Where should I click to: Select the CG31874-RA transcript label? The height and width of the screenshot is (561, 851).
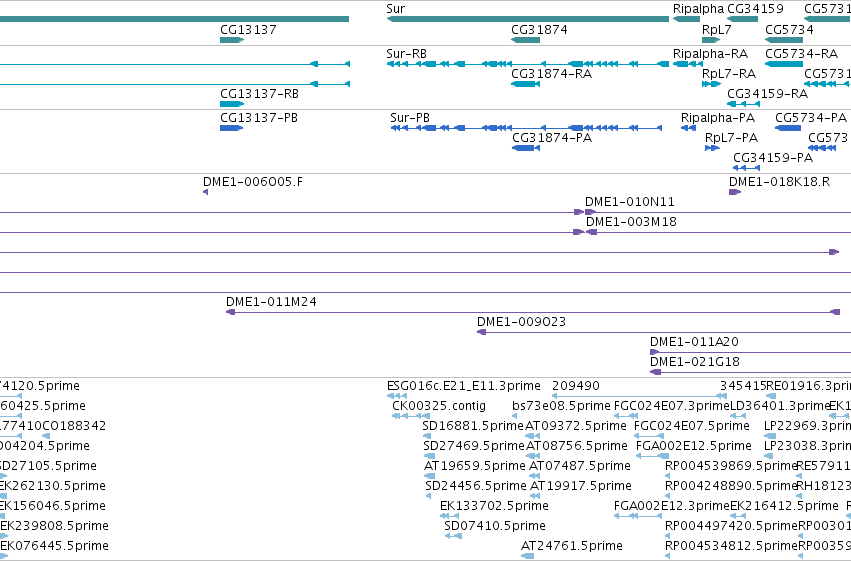click(551, 74)
